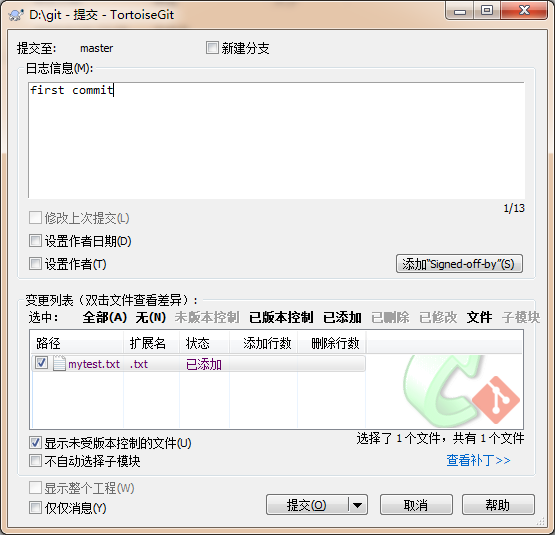Toggle 设置作者(T) checkbox
The height and width of the screenshot is (535, 555).
click(35, 264)
